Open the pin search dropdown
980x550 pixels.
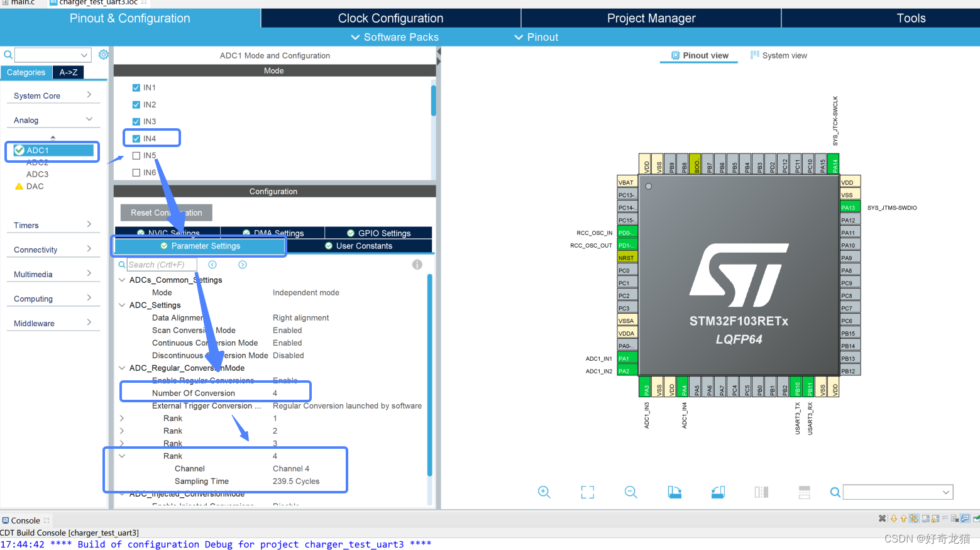(x=946, y=492)
